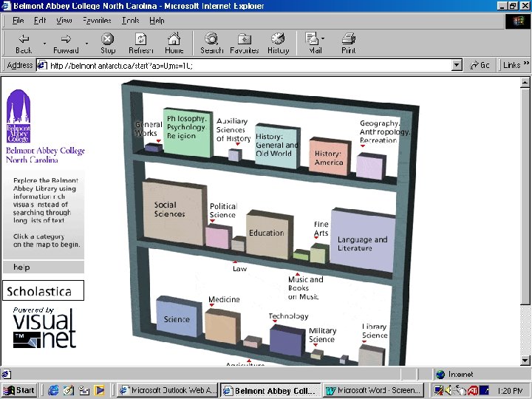Expand the Links toolbar chevron

tap(526, 63)
